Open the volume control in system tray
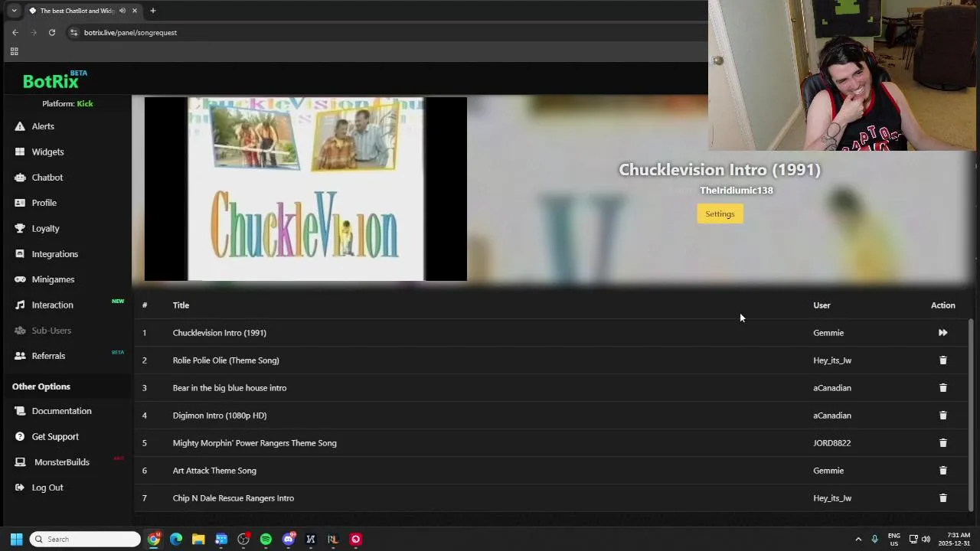The image size is (980, 551). pyautogui.click(x=926, y=540)
